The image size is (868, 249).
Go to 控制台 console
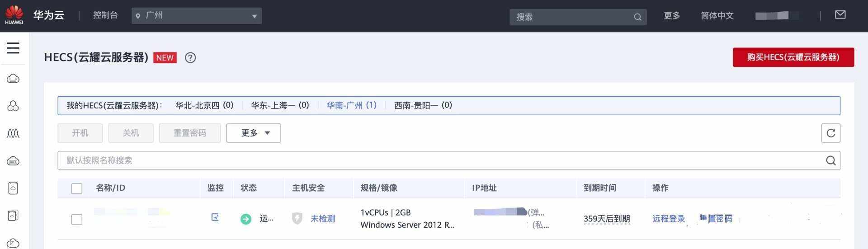pyautogui.click(x=105, y=15)
